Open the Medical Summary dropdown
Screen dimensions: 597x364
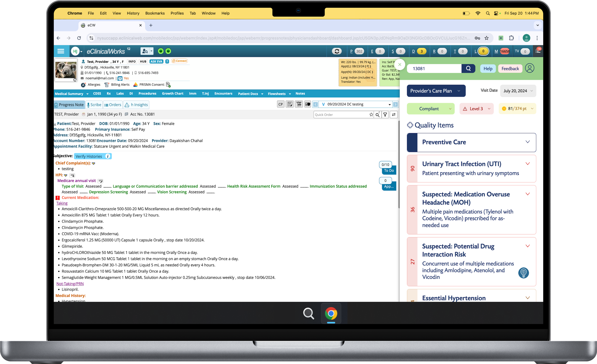pyautogui.click(x=72, y=94)
